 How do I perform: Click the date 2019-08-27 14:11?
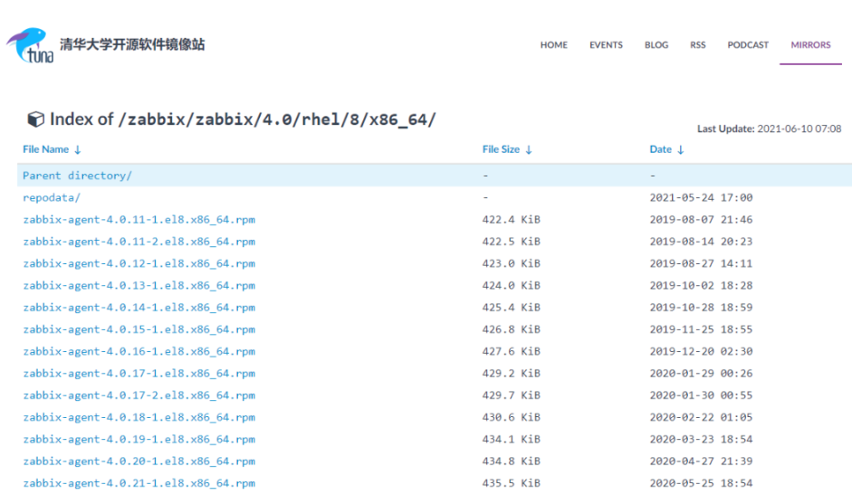click(701, 263)
